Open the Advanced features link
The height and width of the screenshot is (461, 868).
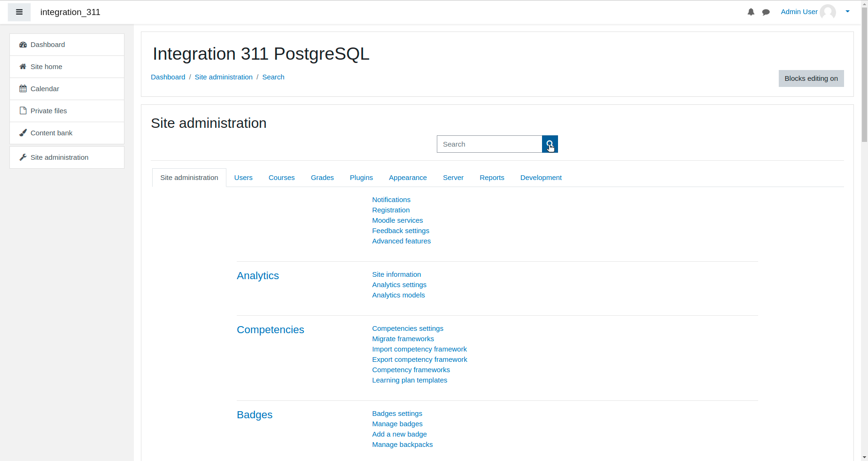pyautogui.click(x=402, y=241)
